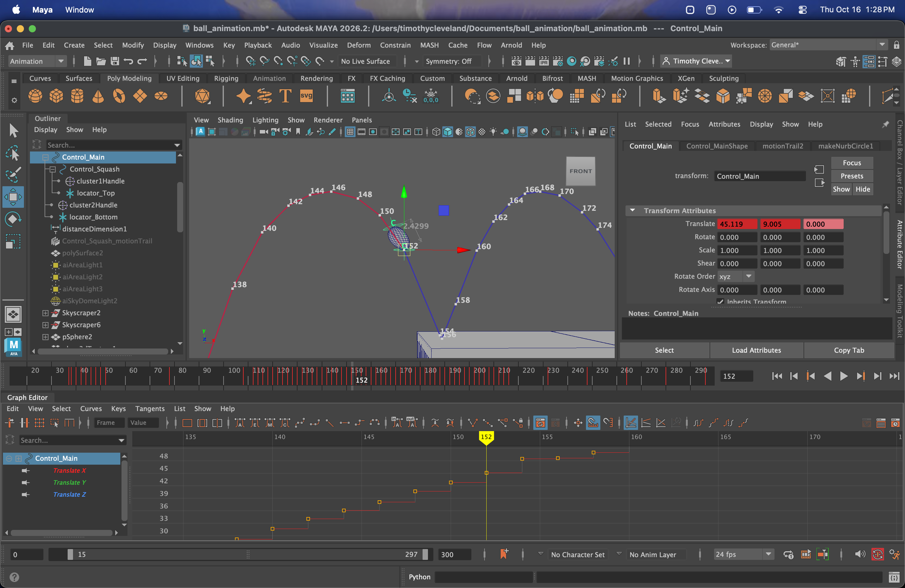Viewport: 905px width, 588px height.
Task: Go to end of playback range
Action: [x=894, y=376]
